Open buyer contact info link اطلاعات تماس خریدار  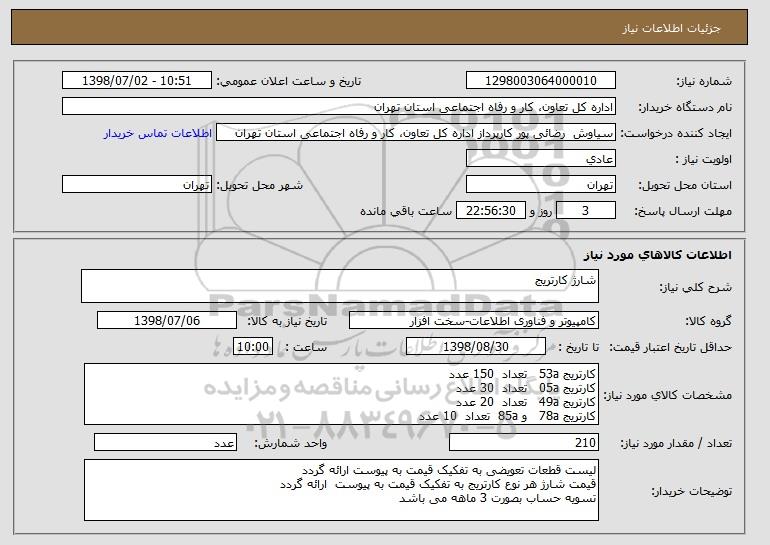[x=158, y=133]
